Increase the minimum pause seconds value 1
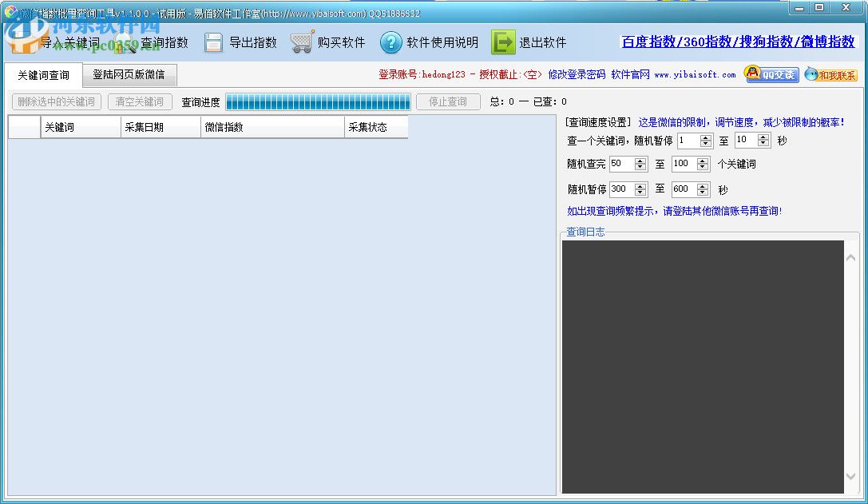This screenshot has height=504, width=868. pyautogui.click(x=706, y=137)
